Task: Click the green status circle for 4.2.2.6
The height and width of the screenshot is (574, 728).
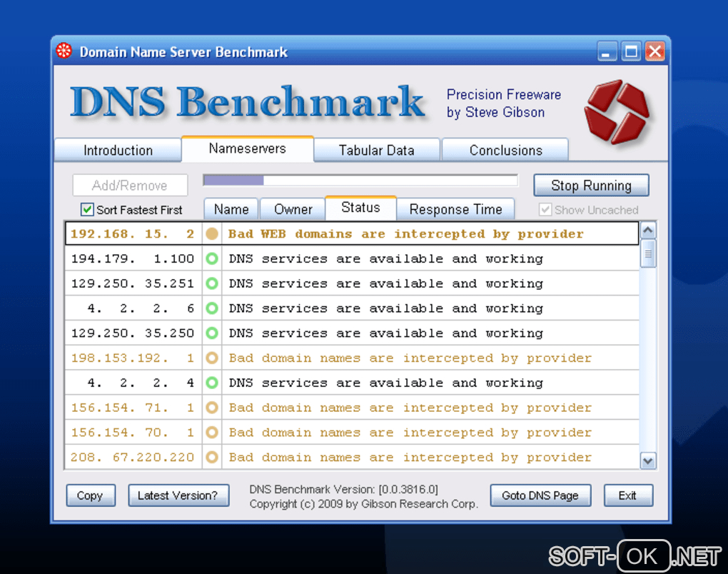Action: point(212,308)
